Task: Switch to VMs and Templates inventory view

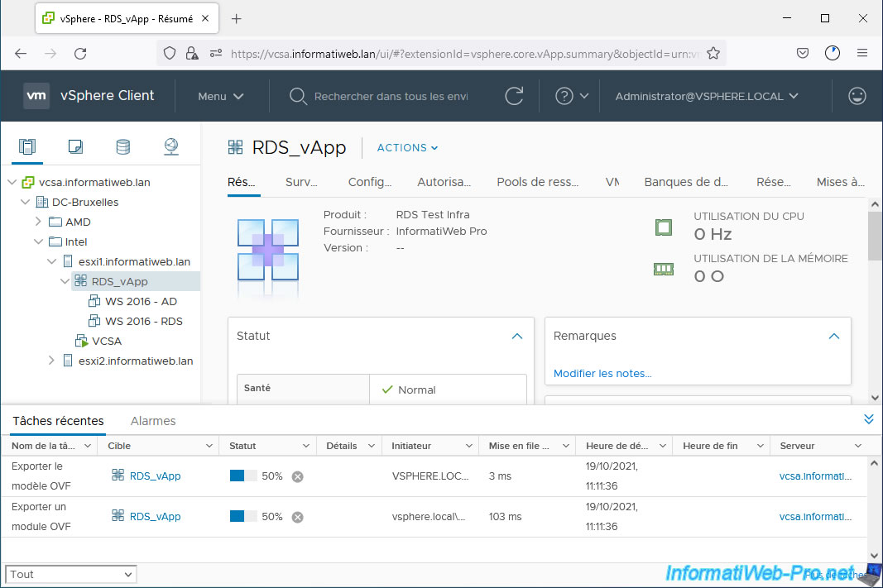Action: coord(75,147)
